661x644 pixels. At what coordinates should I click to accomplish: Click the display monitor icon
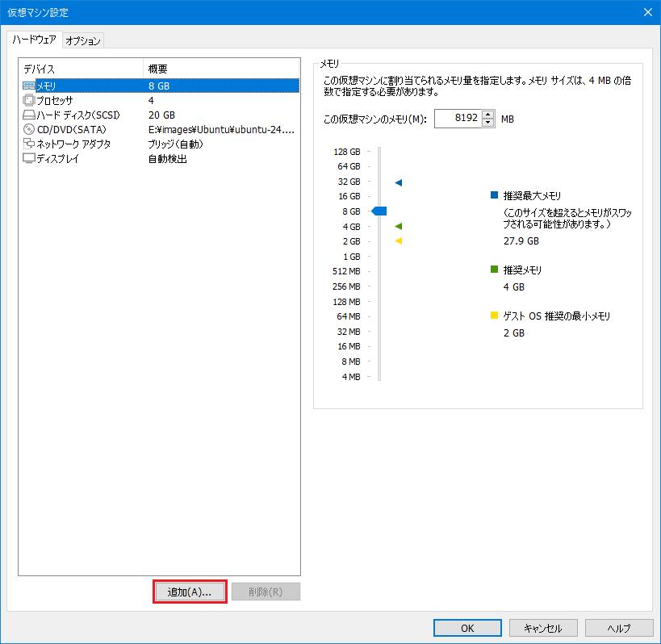(x=29, y=158)
